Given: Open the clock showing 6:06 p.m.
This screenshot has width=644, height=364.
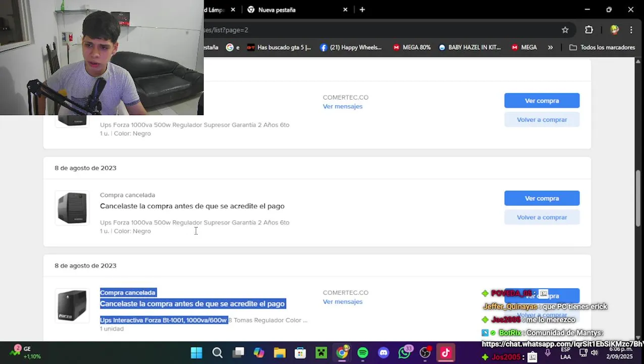Looking at the screenshot, I should [x=620, y=353].
